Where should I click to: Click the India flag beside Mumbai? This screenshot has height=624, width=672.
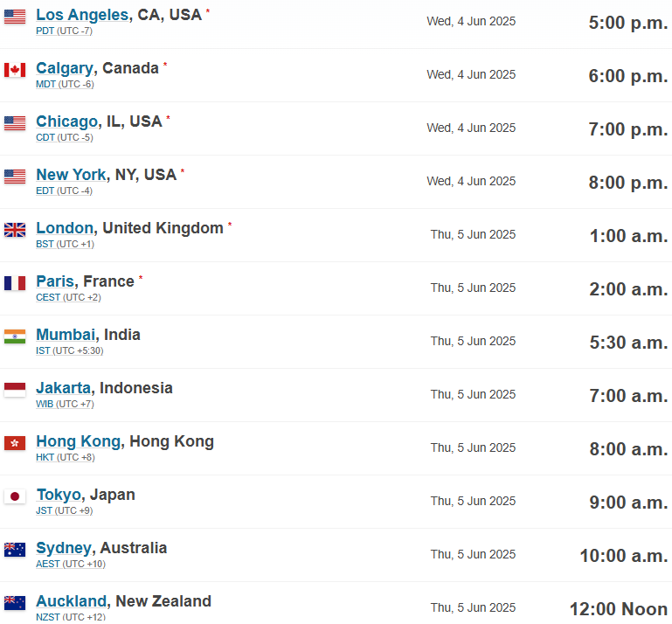15,336
